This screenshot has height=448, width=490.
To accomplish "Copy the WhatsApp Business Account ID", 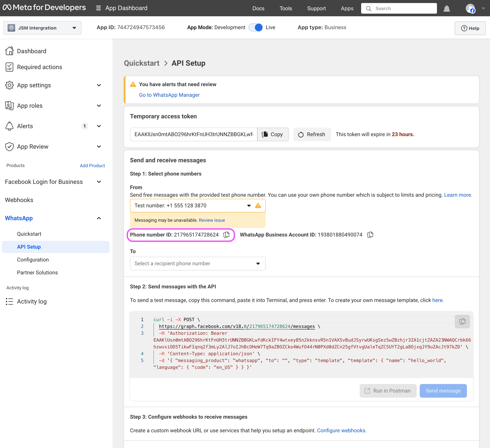I will click(x=370, y=235).
